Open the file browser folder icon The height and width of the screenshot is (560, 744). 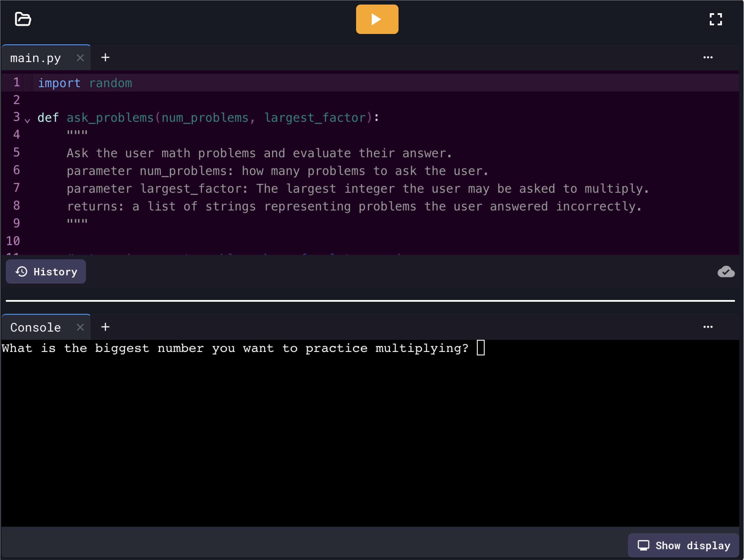pos(23,19)
